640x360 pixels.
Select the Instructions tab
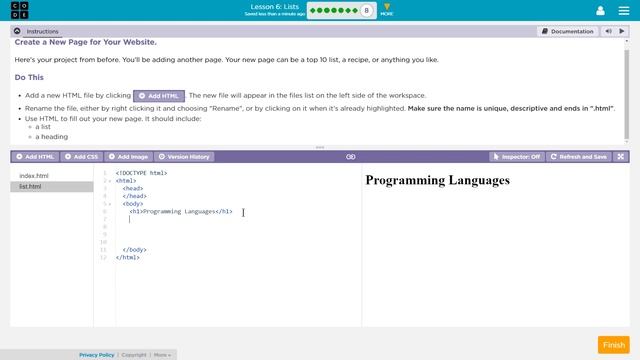[42, 31]
